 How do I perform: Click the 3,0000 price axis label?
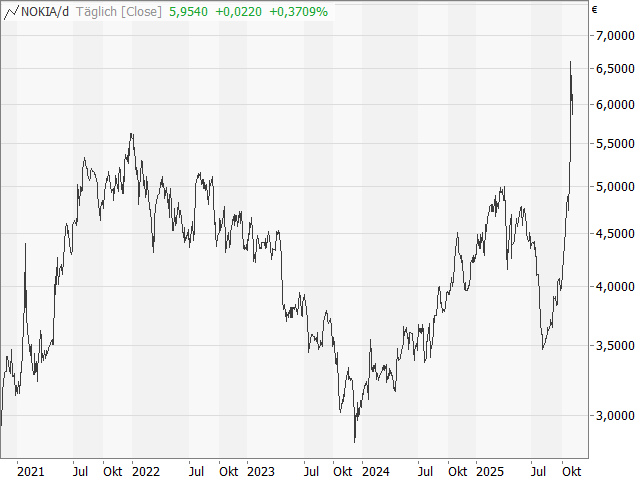(x=615, y=416)
